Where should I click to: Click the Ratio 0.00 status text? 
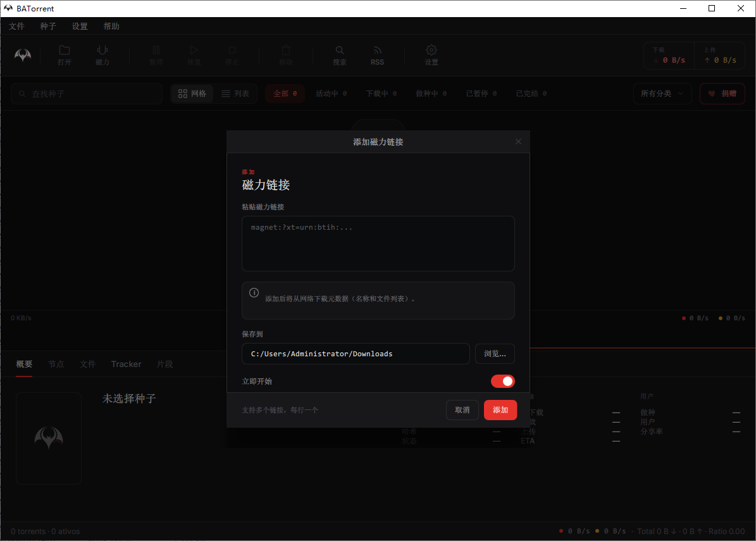pyautogui.click(x=727, y=532)
